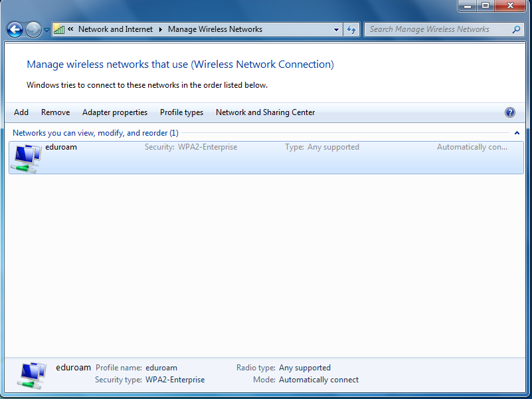
Task: Select Network and Internet breadcrumb
Action: tap(116, 29)
